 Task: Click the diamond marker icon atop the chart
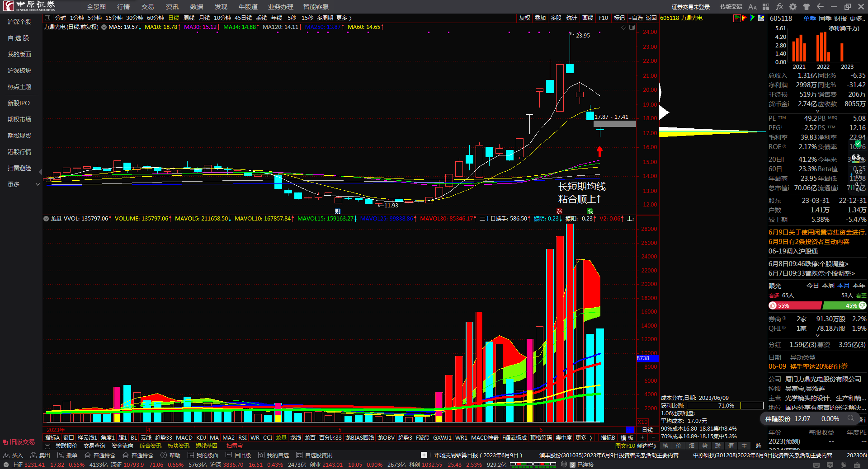click(624, 27)
